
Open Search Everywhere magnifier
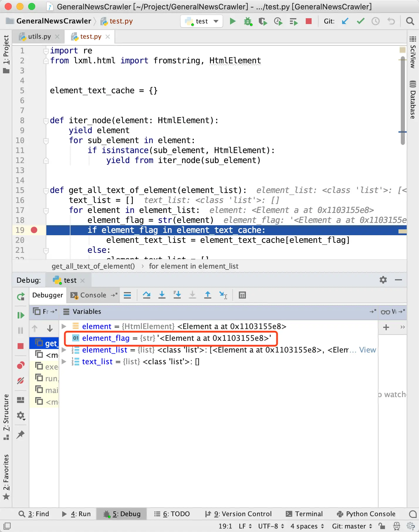pyautogui.click(x=410, y=21)
